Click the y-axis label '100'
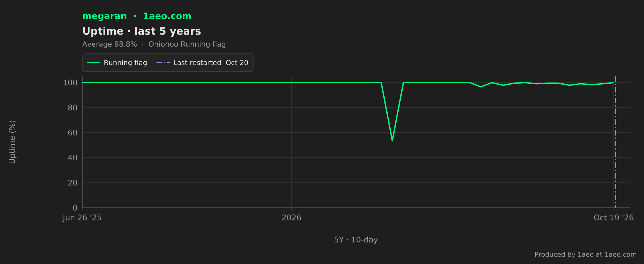 coord(70,83)
